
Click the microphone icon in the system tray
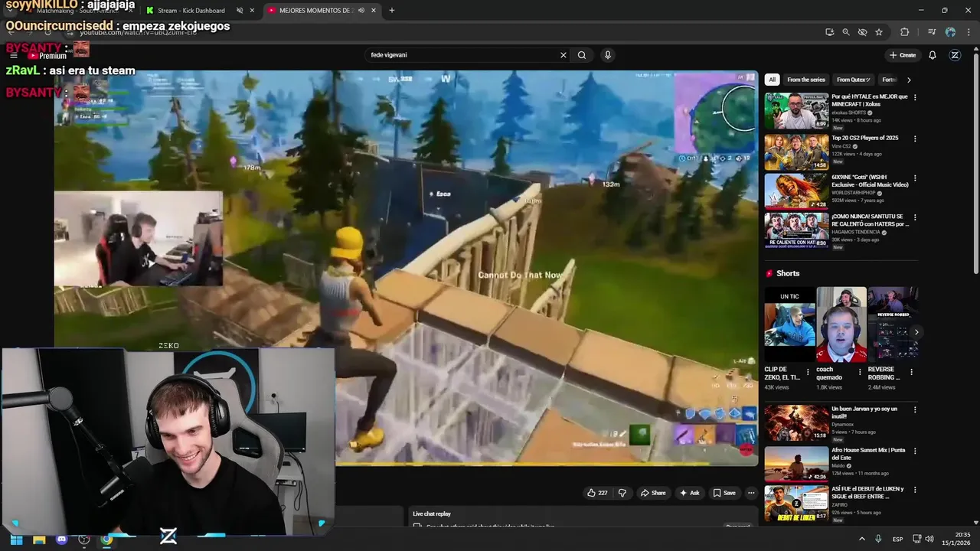878,540
